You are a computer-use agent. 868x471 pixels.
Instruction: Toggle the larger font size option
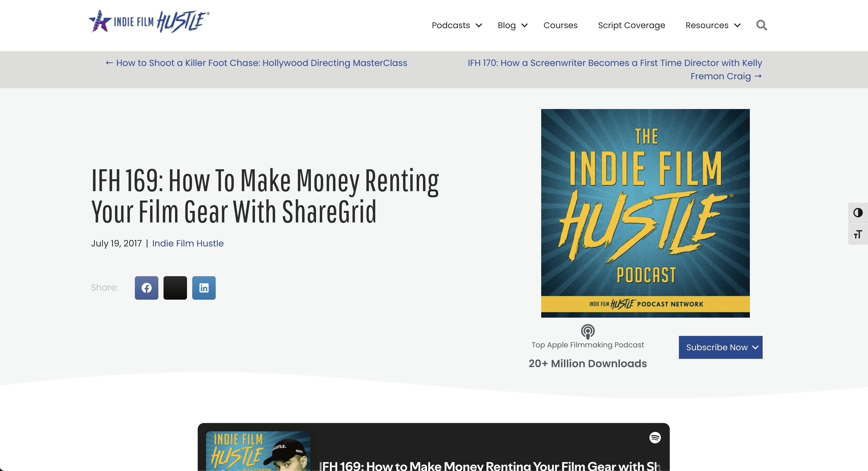coord(858,234)
